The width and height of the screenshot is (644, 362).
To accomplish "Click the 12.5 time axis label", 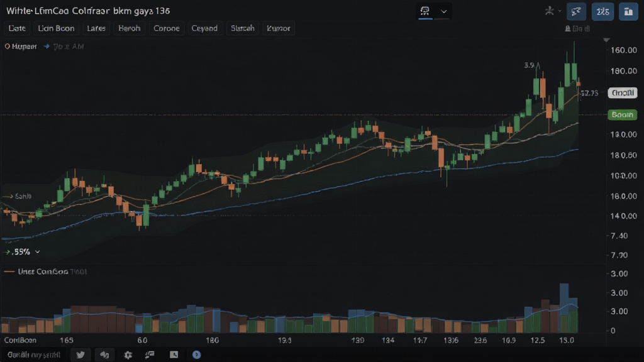I will pos(538,340).
